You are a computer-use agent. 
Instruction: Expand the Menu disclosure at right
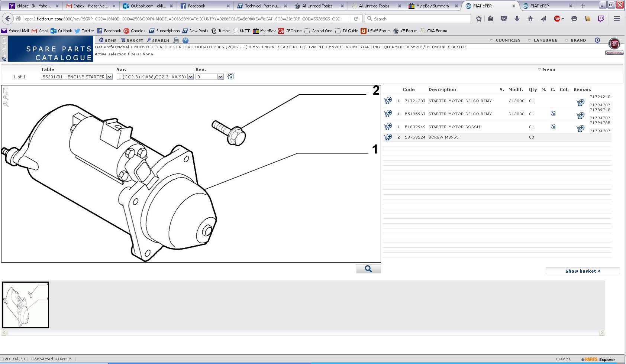546,69
